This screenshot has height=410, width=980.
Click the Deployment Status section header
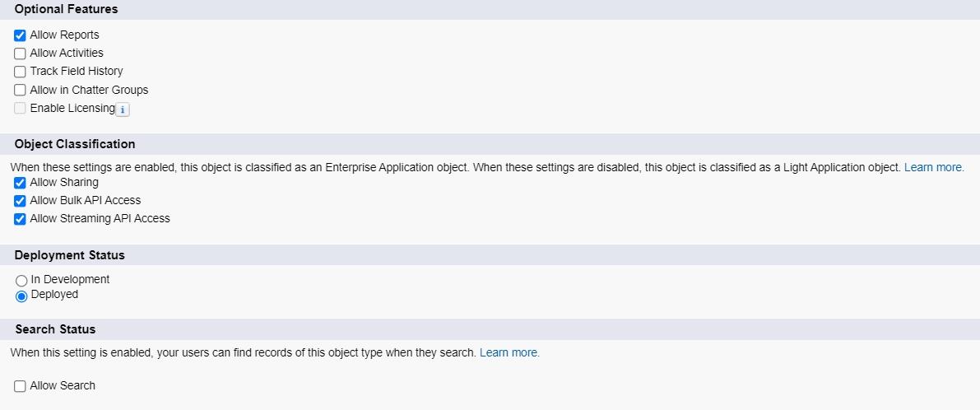point(70,255)
